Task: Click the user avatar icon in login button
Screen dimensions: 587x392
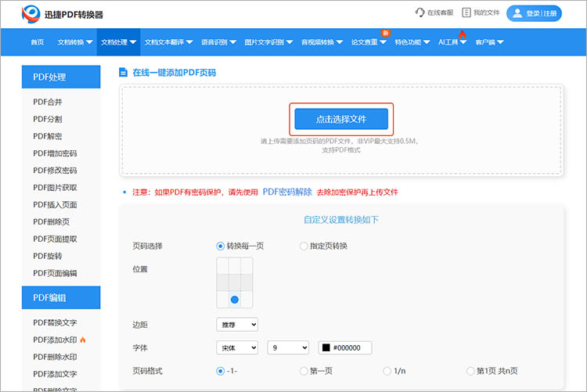Action: tap(517, 13)
